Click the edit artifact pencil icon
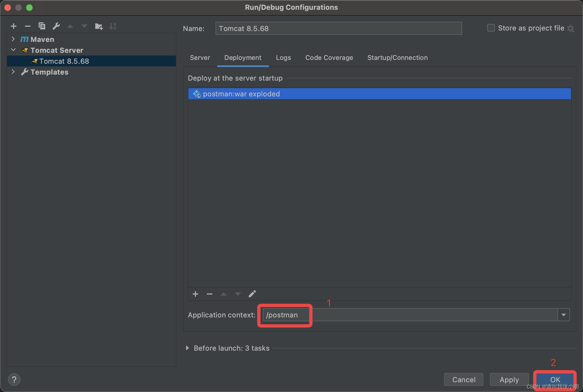This screenshot has width=583, height=392. click(x=252, y=294)
